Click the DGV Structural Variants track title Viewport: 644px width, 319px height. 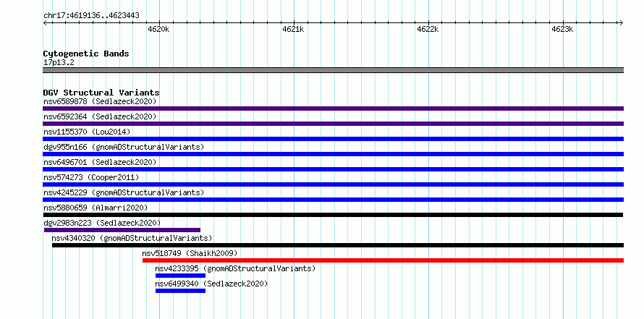coord(101,93)
